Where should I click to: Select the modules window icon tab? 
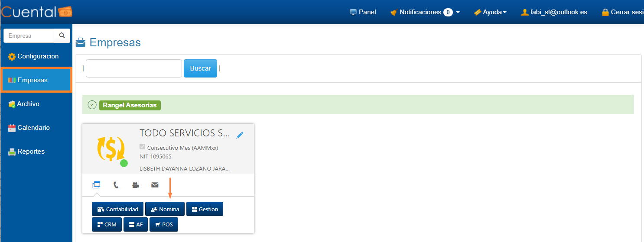(96, 185)
